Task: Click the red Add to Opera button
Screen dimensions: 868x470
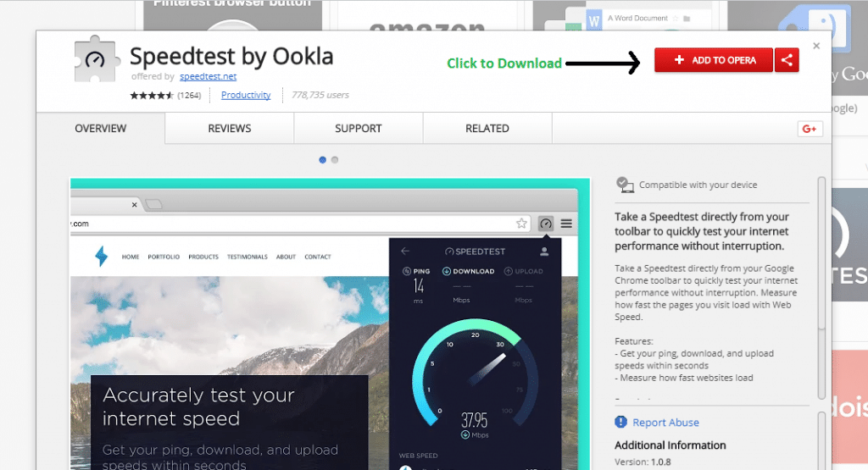Action: (714, 60)
